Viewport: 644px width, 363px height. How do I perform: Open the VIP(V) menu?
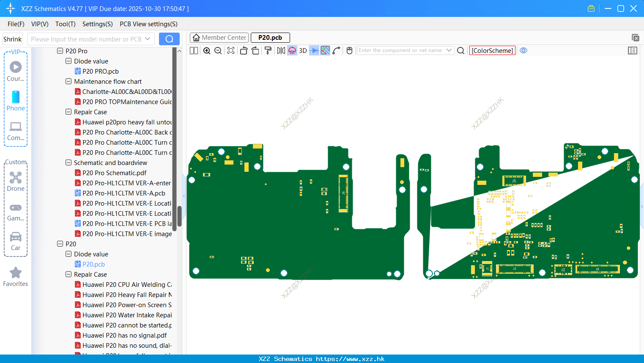[40, 24]
